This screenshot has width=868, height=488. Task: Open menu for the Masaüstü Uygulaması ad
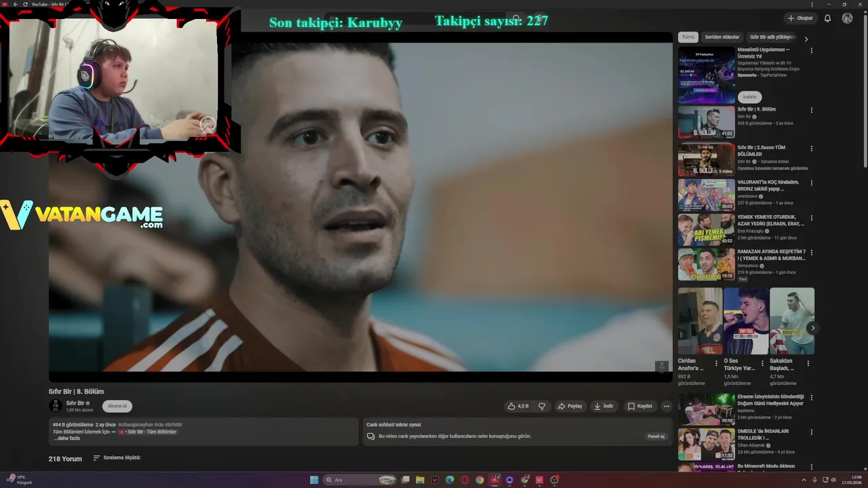point(811,51)
